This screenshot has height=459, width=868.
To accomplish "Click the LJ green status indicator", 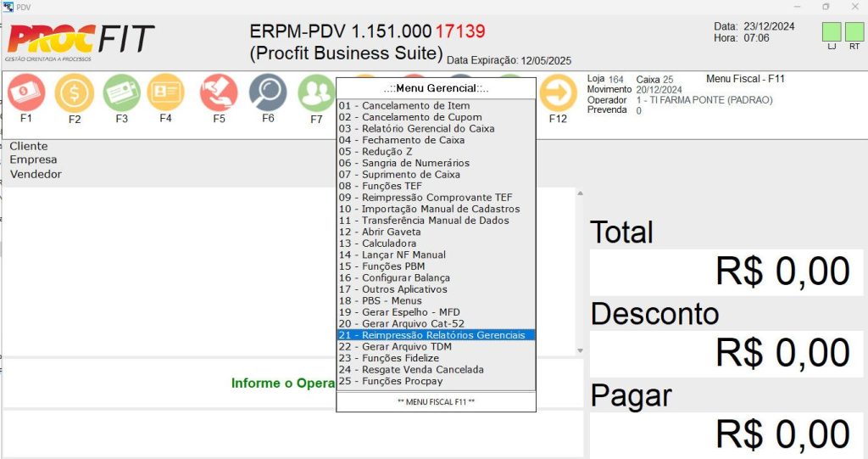I will coord(832,32).
